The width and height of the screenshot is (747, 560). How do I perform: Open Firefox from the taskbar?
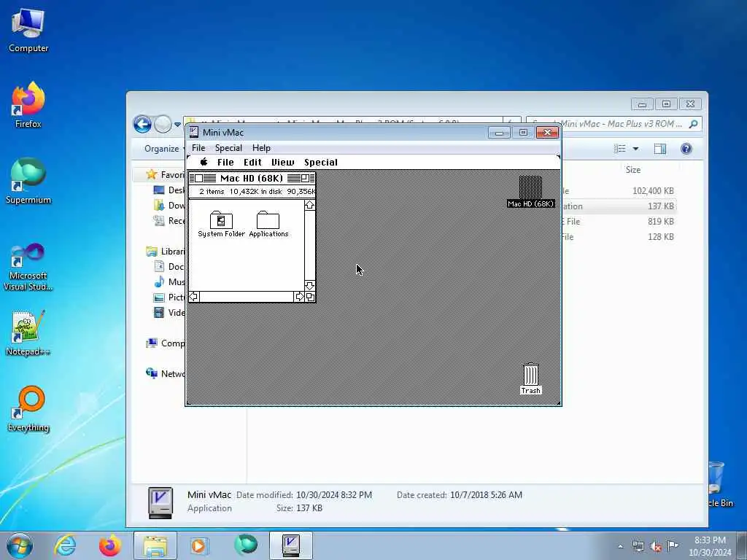(109, 545)
